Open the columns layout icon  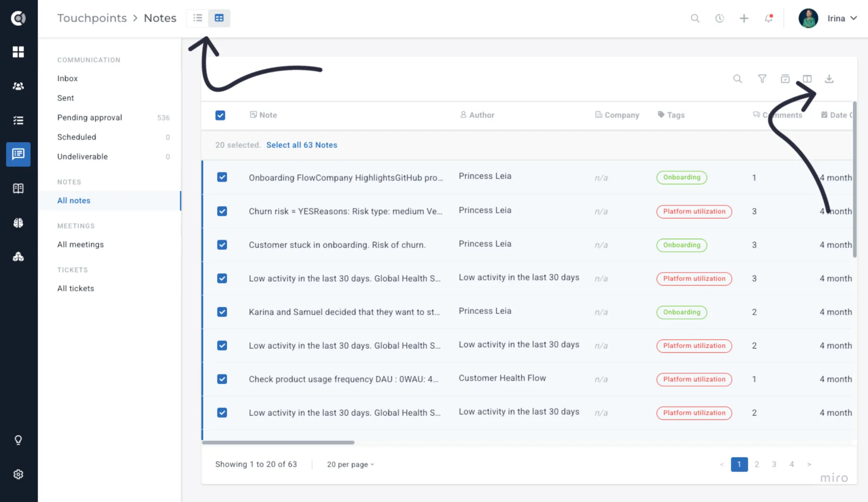pyautogui.click(x=807, y=79)
